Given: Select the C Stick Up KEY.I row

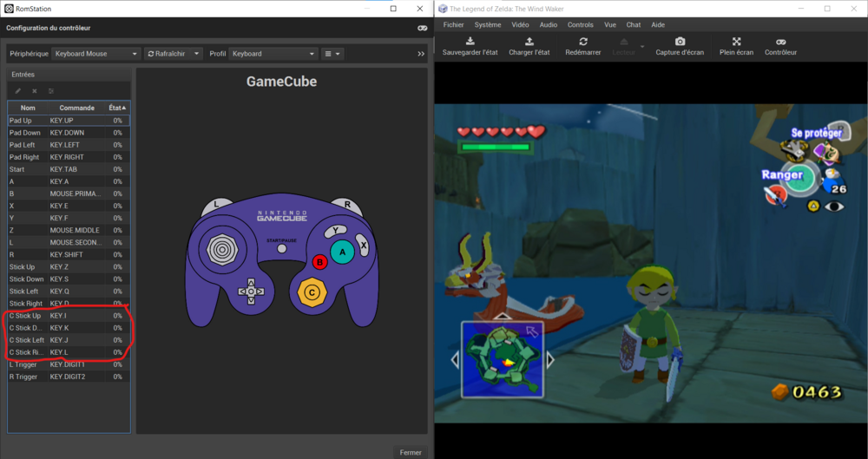Looking at the screenshot, I should coord(69,315).
